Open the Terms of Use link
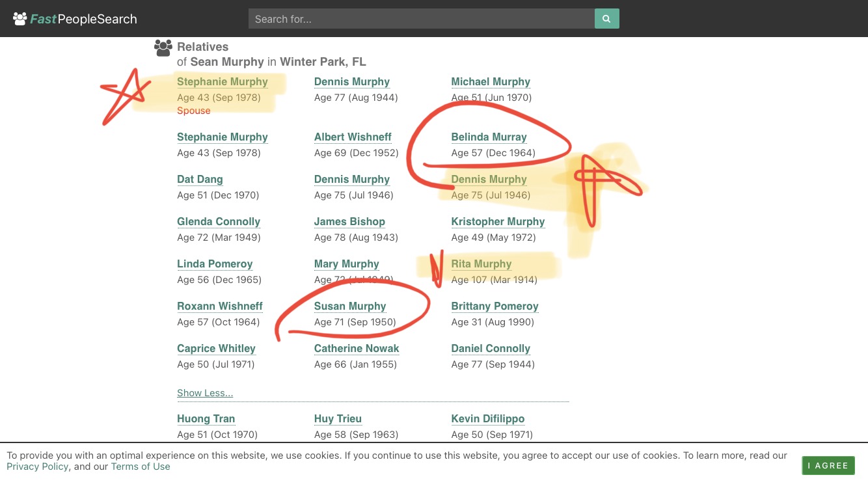The height and width of the screenshot is (488, 868). click(x=141, y=467)
